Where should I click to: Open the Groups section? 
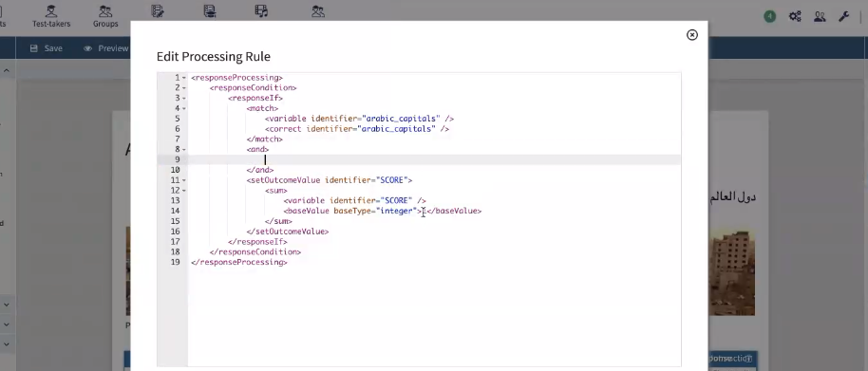(105, 16)
